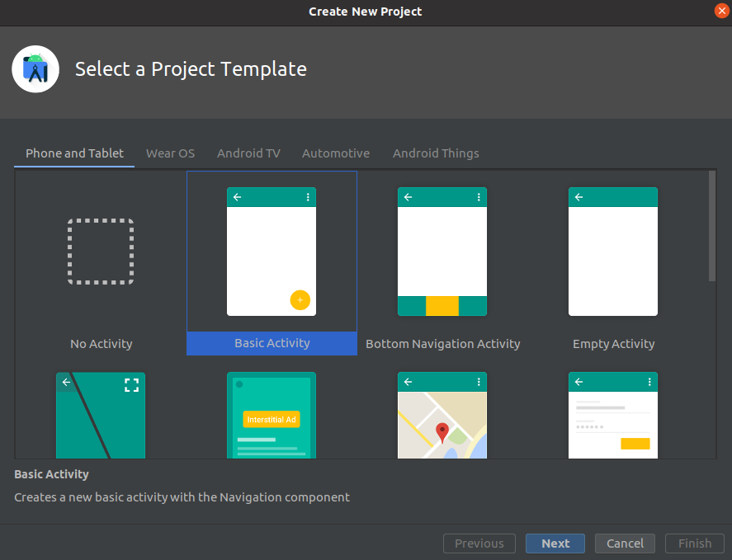Choose the Interstitial Ad template thumbnail
Image resolution: width=732 pixels, height=560 pixels.
pyautogui.click(x=272, y=415)
